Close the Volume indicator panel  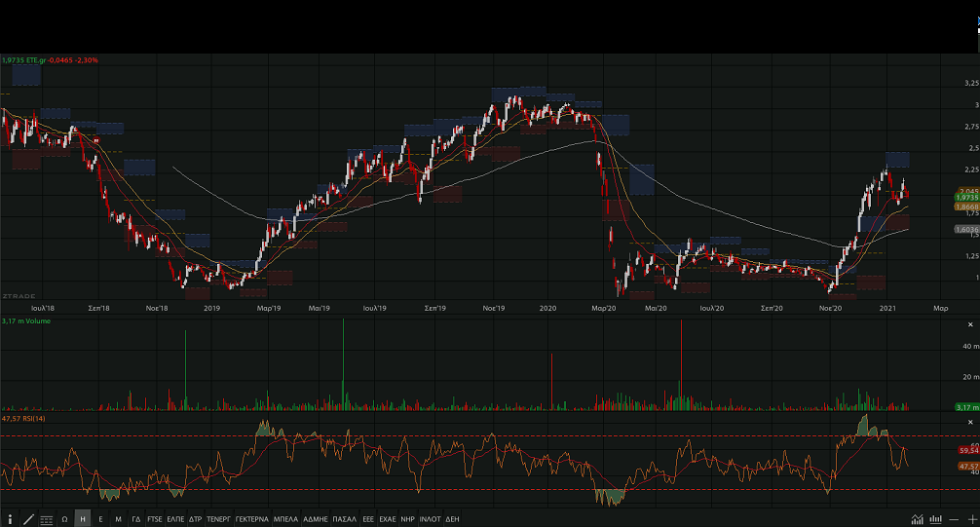(970, 323)
